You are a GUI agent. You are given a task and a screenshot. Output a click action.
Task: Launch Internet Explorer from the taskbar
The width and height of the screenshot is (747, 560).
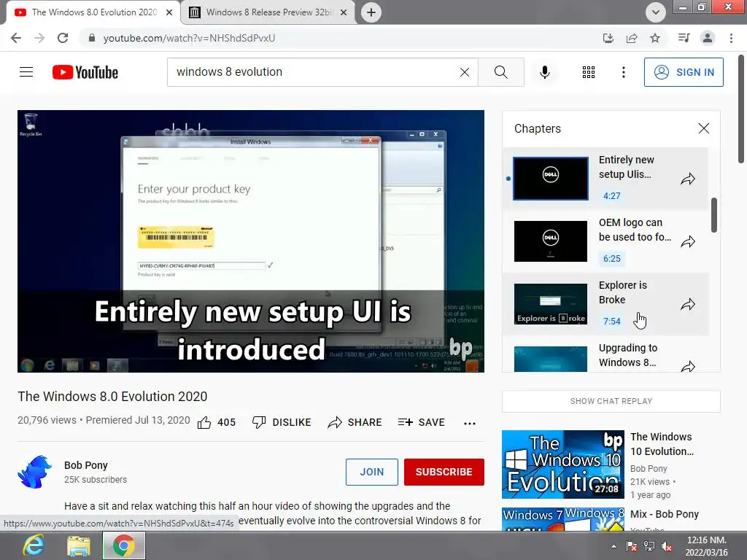pyautogui.click(x=34, y=545)
